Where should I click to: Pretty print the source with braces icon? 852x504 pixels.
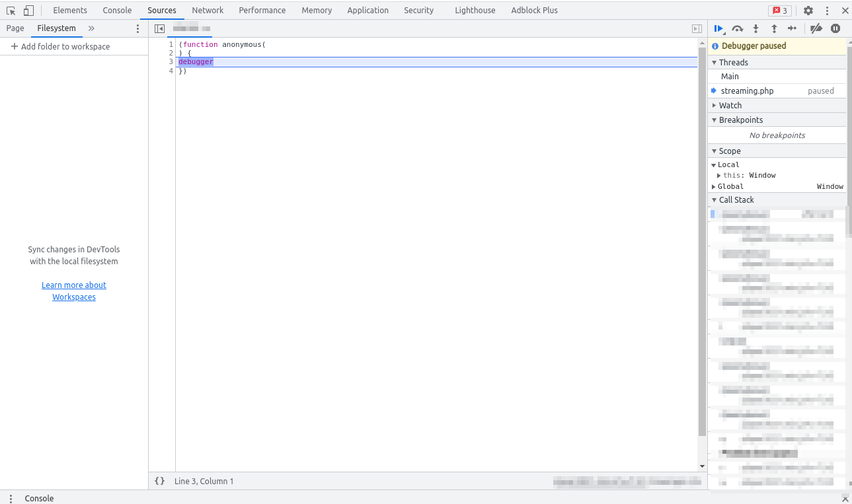point(159,481)
